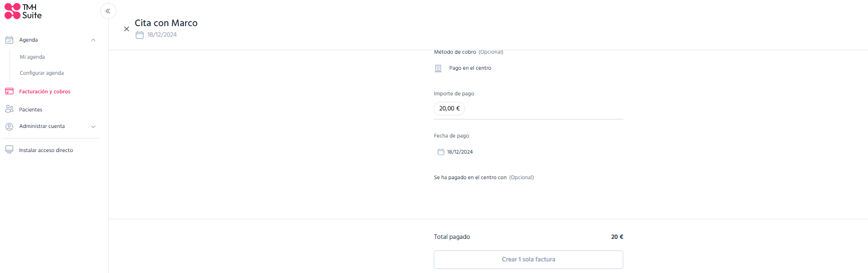
Task: Select Instalar acceso directo link
Action: 46,151
